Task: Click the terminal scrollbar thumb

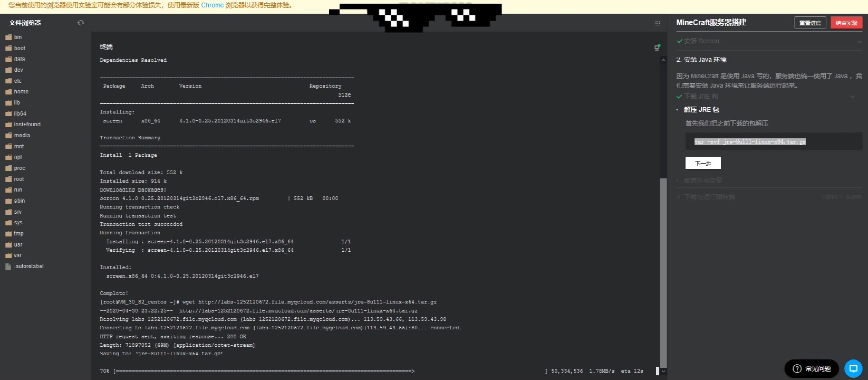Action: 663,272
